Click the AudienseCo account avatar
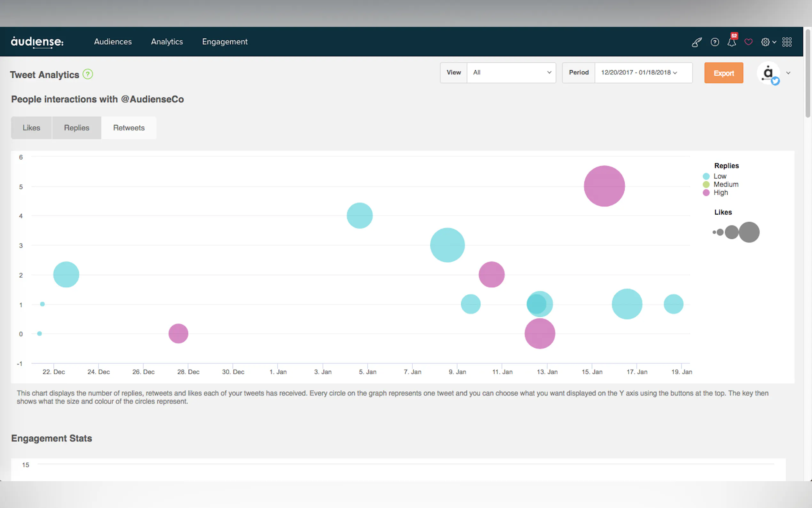The width and height of the screenshot is (812, 508). tap(768, 73)
